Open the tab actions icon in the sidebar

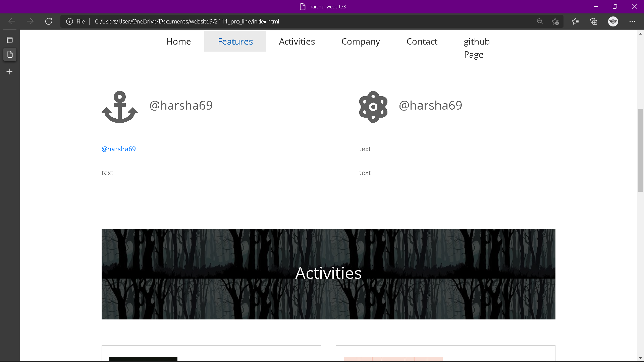[x=10, y=40]
